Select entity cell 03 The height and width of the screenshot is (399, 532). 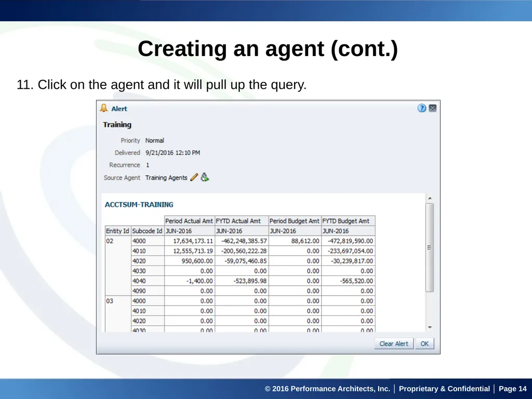click(118, 313)
